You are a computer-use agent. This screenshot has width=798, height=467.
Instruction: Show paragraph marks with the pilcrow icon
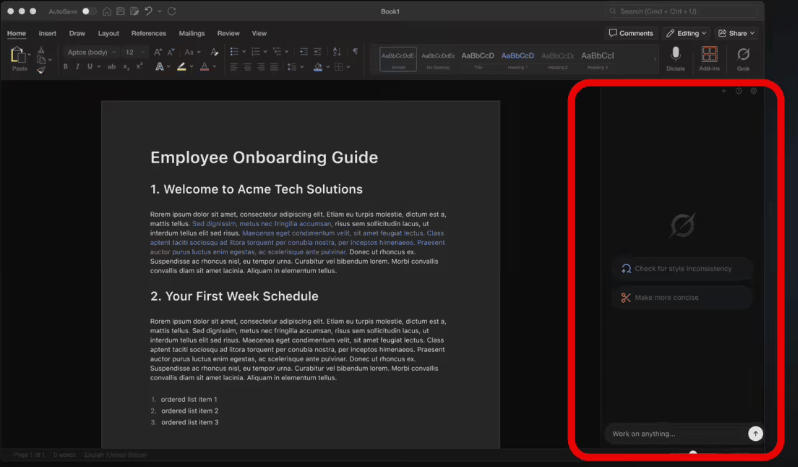[x=355, y=51]
